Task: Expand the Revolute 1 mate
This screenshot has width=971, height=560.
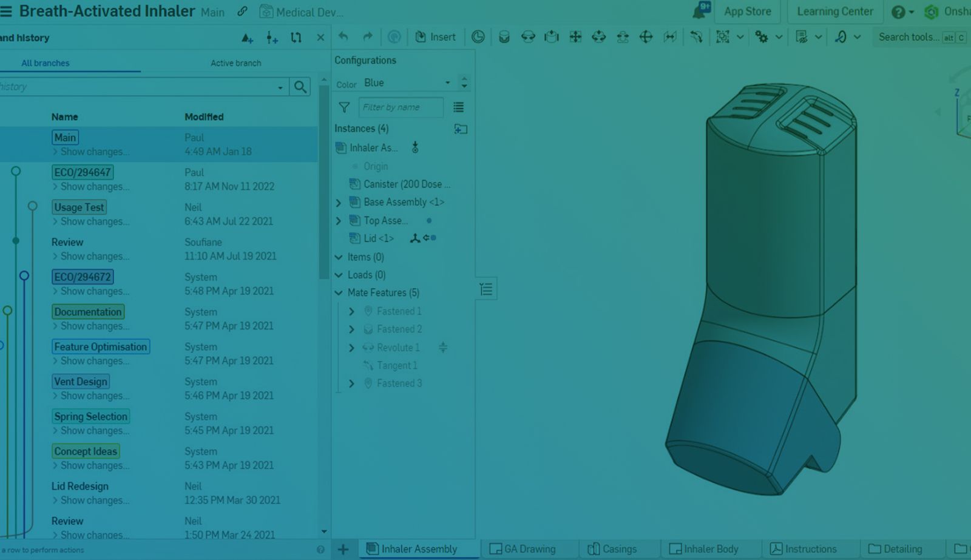Action: tap(351, 348)
